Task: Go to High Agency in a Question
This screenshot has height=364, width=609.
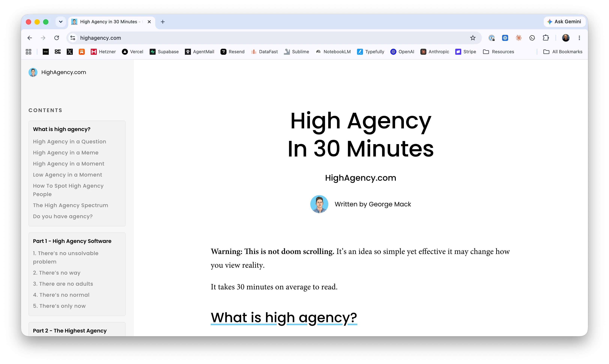Action: tap(69, 142)
